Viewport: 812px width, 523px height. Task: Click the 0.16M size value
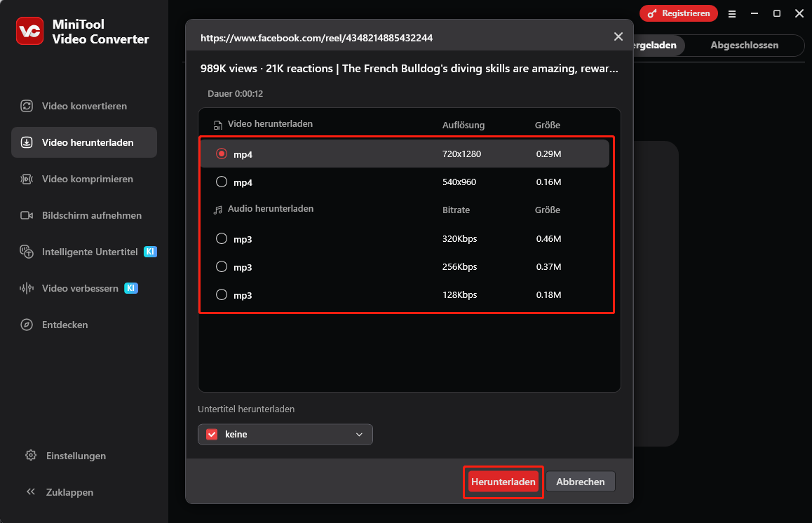coord(548,182)
